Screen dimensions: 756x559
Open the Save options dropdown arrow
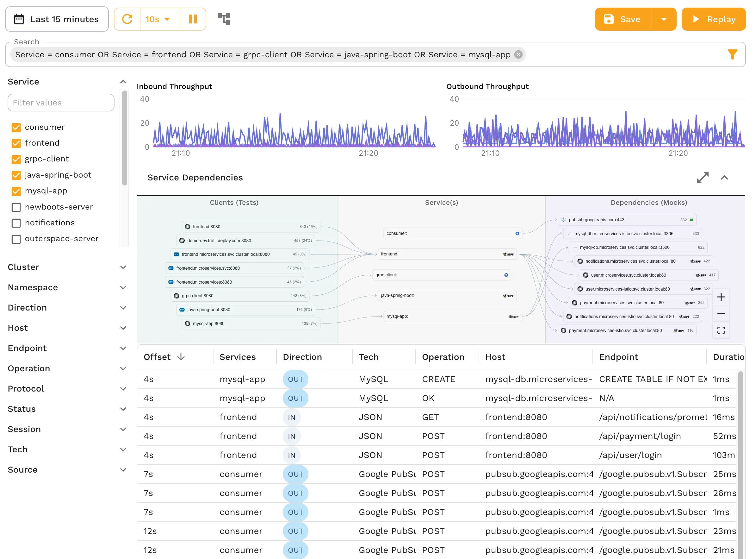pos(664,19)
